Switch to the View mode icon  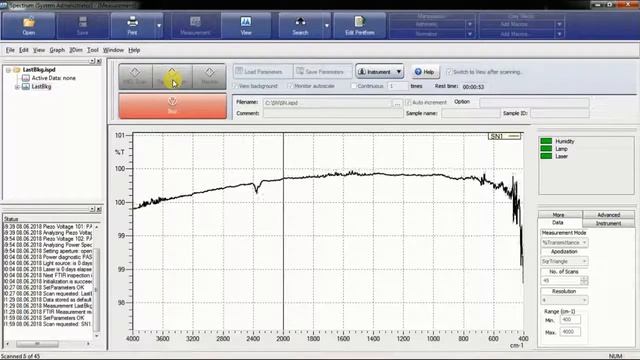[x=246, y=26]
